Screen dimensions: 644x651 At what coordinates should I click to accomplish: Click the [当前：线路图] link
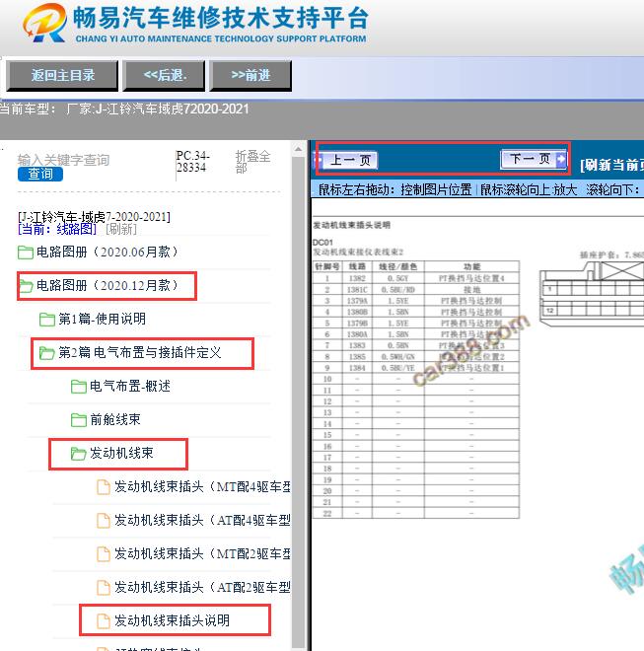click(57, 229)
